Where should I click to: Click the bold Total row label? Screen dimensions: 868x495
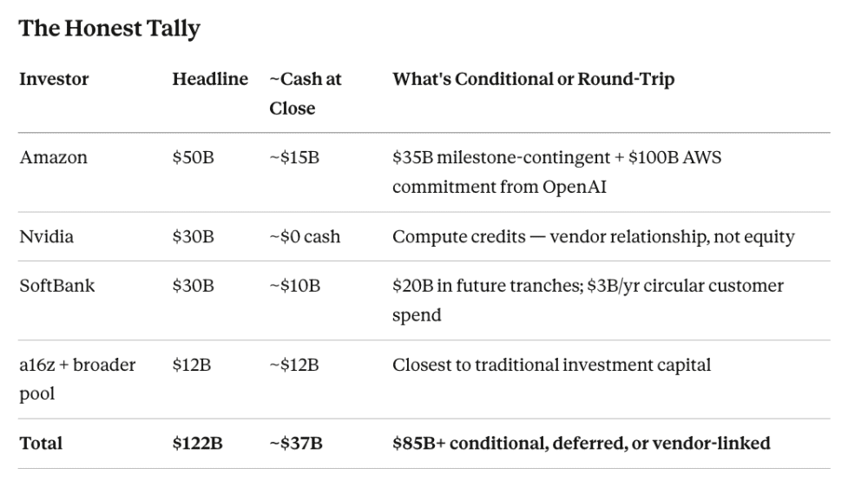point(41,444)
